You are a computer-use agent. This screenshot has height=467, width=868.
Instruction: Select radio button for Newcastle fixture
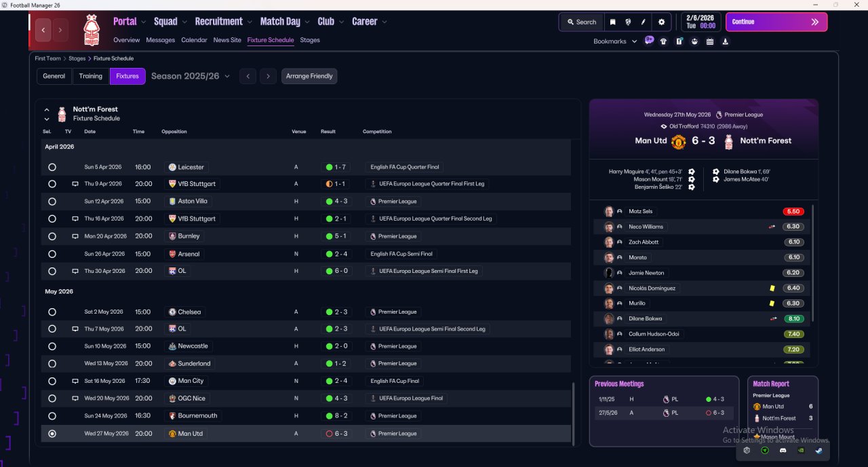pyautogui.click(x=52, y=346)
